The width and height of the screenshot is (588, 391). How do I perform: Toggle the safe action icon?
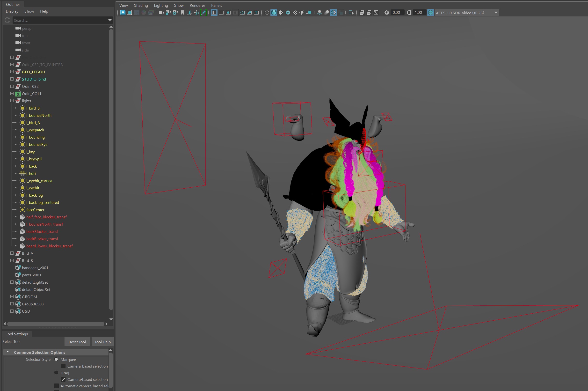point(249,13)
